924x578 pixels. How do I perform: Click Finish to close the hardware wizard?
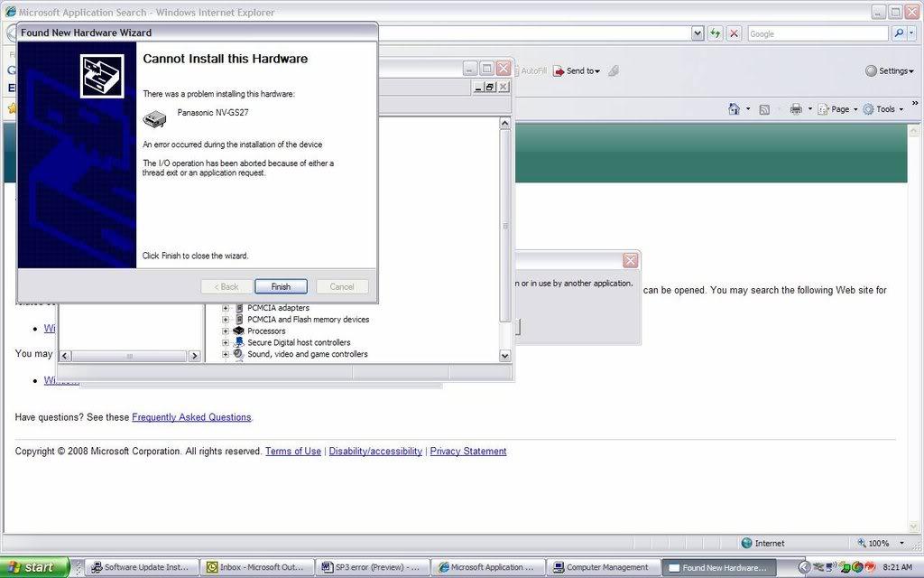281,286
